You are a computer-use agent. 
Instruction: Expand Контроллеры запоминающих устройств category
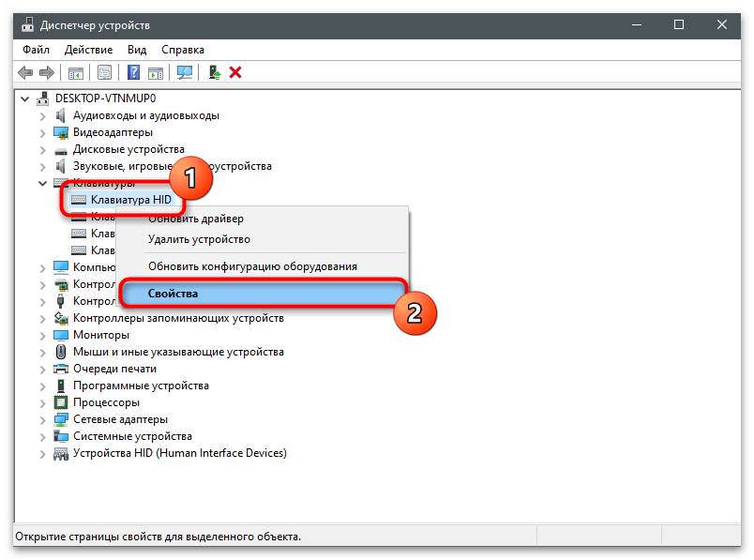pyautogui.click(x=43, y=319)
